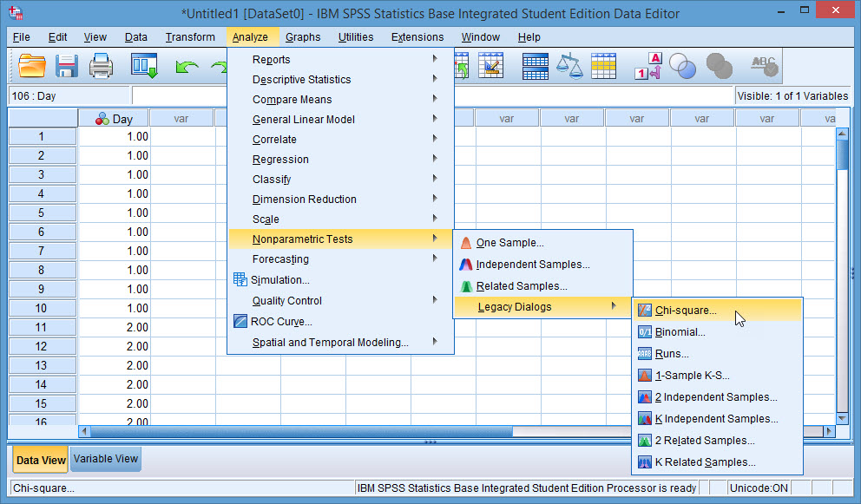
Task: Click the vertical scrollbar down arrow
Action: click(x=842, y=418)
